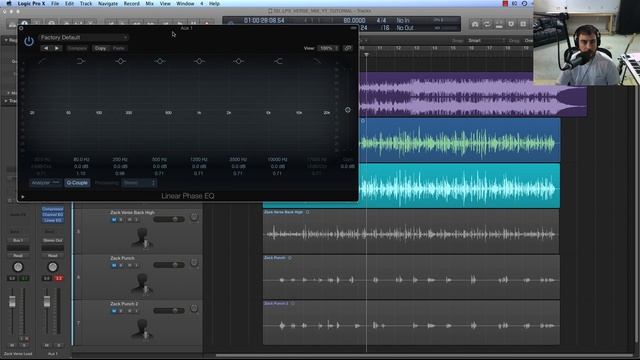Screen dimensions: 640x360
Task: Toggle the low shelf band icon
Action: point(80,61)
